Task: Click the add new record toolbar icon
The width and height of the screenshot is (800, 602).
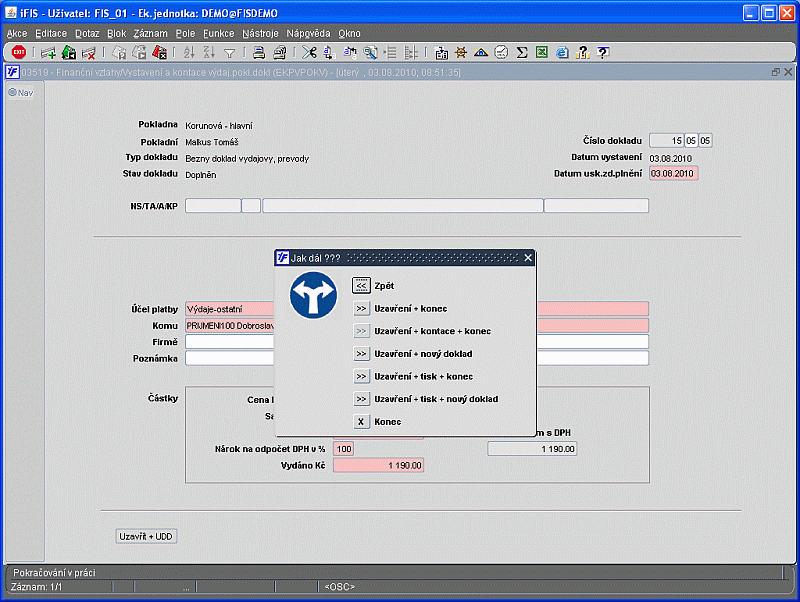Action: [48, 52]
